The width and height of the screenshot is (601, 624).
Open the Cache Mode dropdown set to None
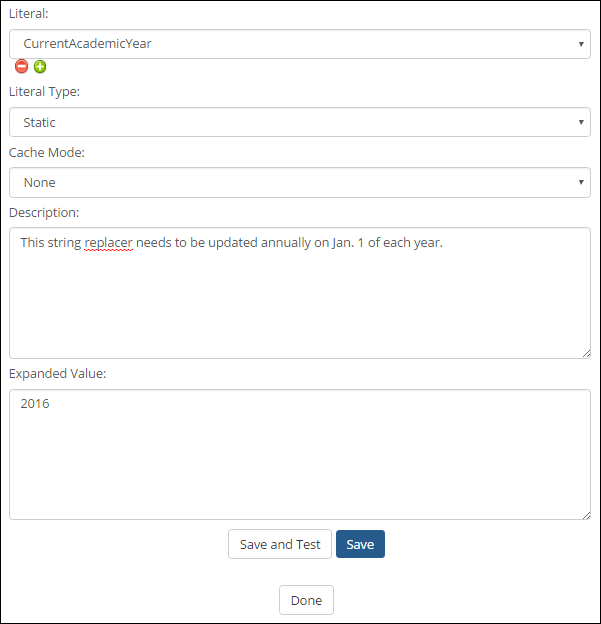(300, 182)
